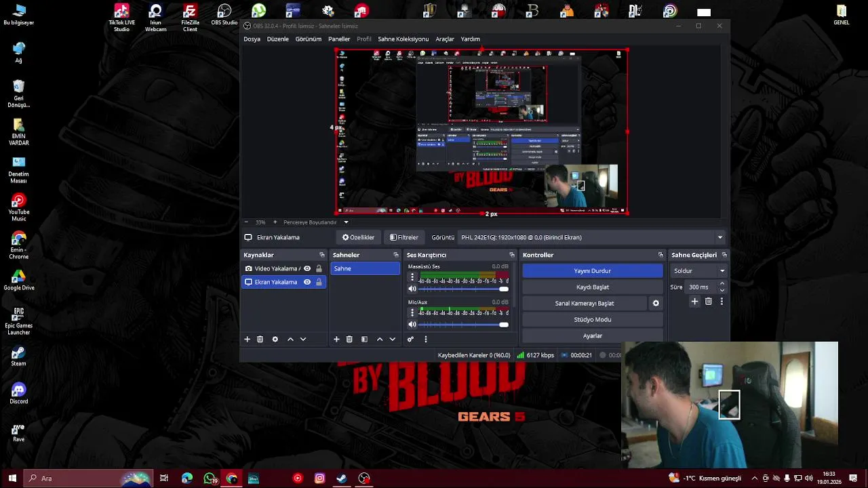Click the Süre 300 ms duration field

pos(702,287)
